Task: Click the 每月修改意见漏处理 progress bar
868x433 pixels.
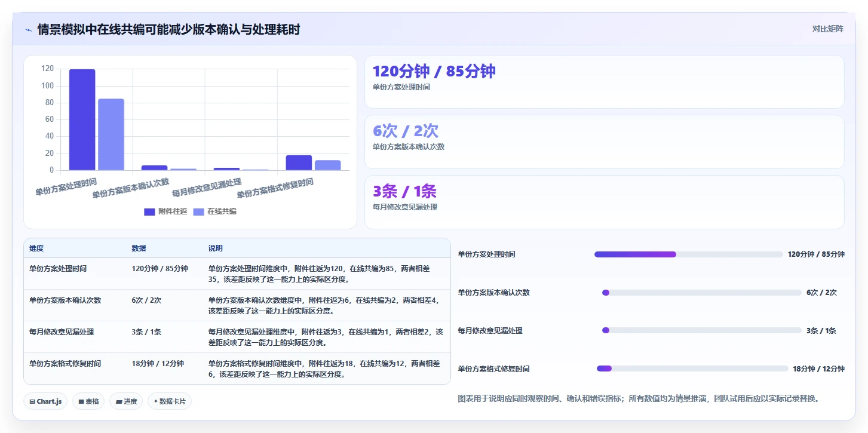Action: (702, 330)
